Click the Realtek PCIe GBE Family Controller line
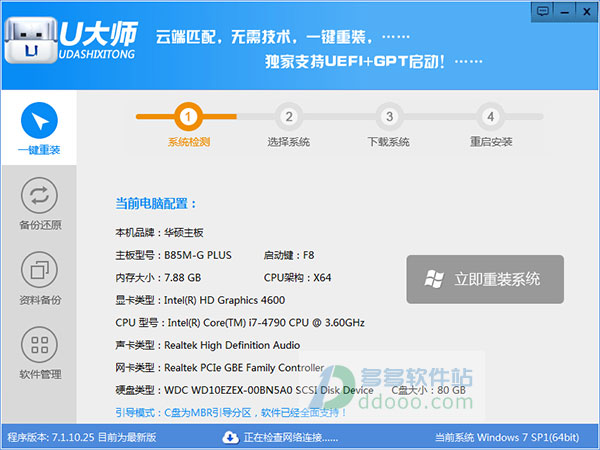 [x=220, y=368]
